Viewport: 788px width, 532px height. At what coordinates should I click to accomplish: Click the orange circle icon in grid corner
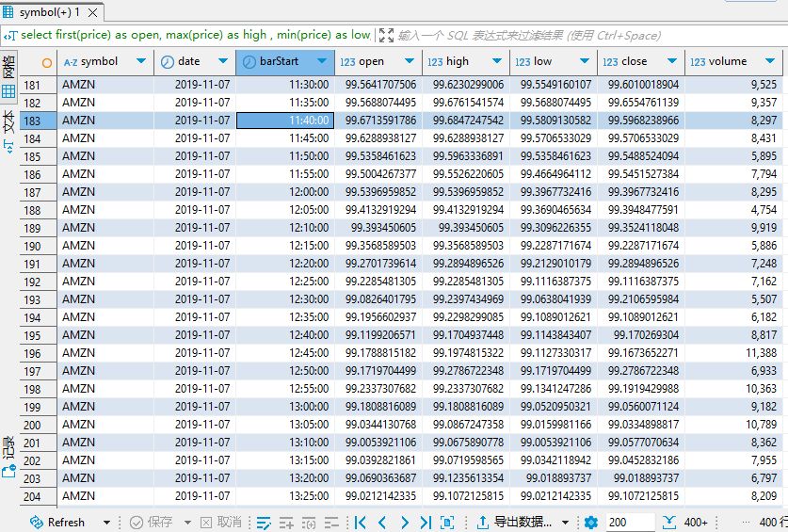(x=48, y=62)
